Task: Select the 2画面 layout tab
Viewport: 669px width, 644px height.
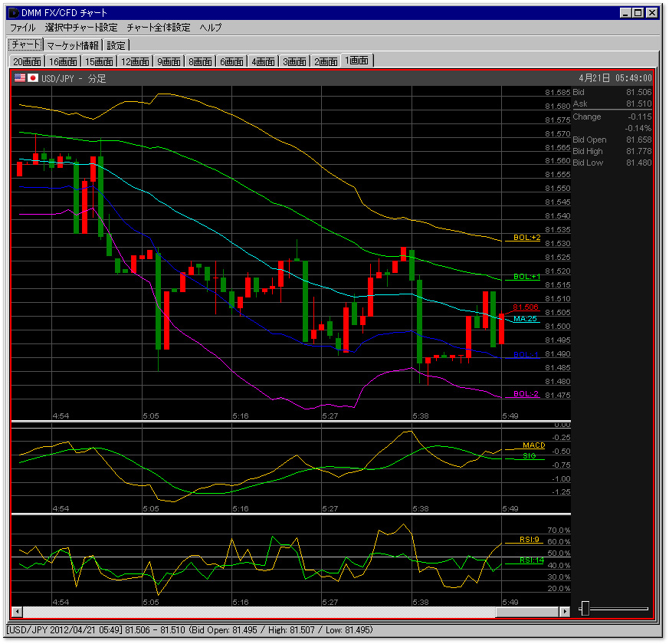Action: pyautogui.click(x=326, y=61)
